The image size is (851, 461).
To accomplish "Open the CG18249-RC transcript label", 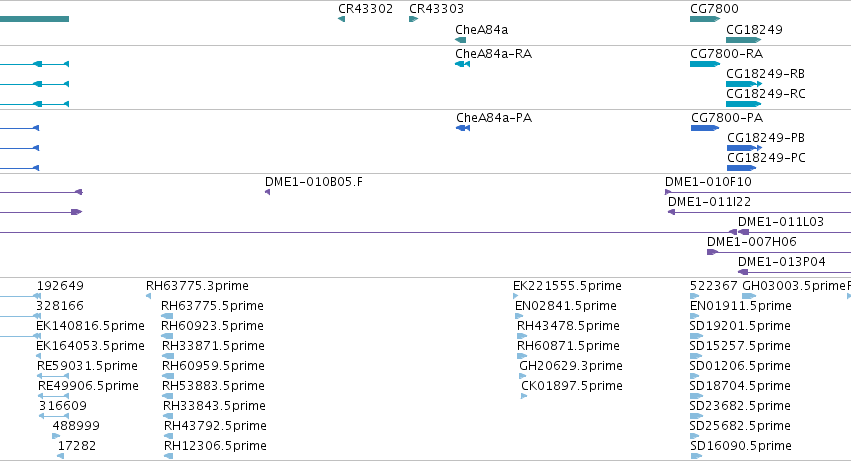I will point(766,94).
